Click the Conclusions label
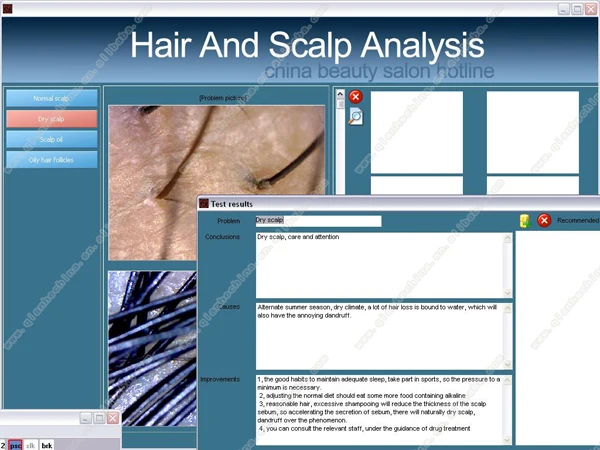This screenshot has height=450, width=600. coord(222,237)
